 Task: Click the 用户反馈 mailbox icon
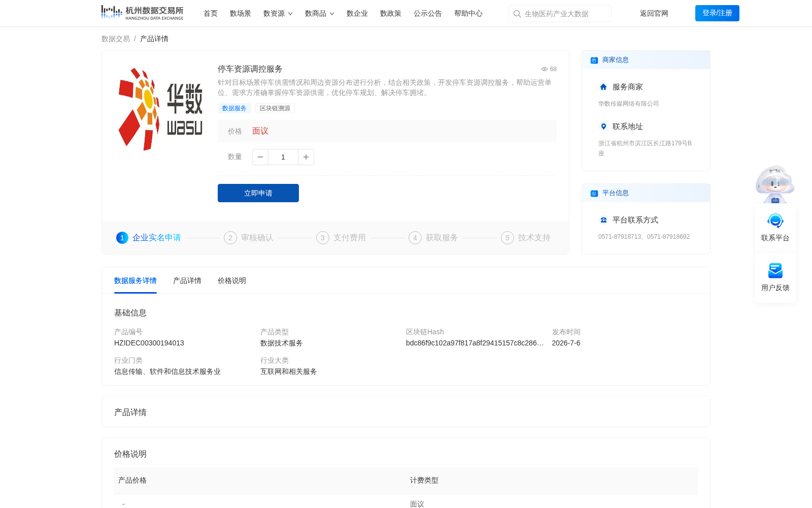click(x=775, y=271)
